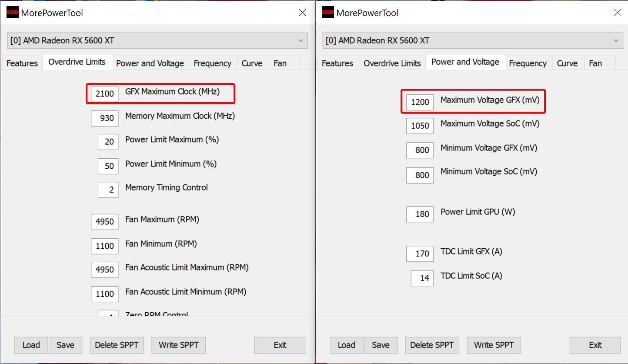Open the GPU selector dropdown in right window
628x364 pixels.
(473, 40)
